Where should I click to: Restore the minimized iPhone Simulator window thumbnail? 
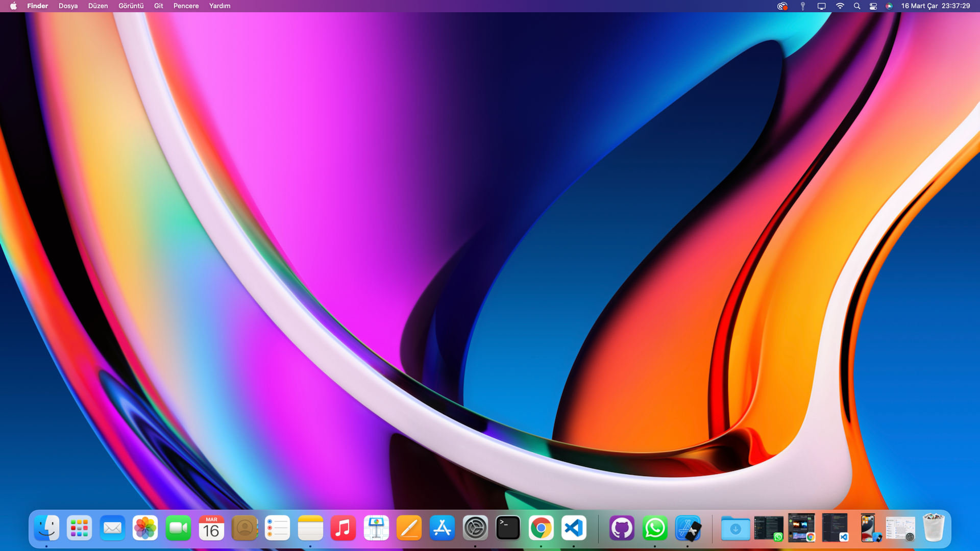coord(869,528)
